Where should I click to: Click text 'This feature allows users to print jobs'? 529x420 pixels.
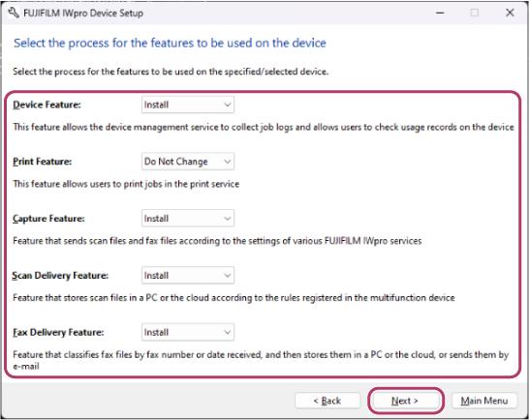126,184
